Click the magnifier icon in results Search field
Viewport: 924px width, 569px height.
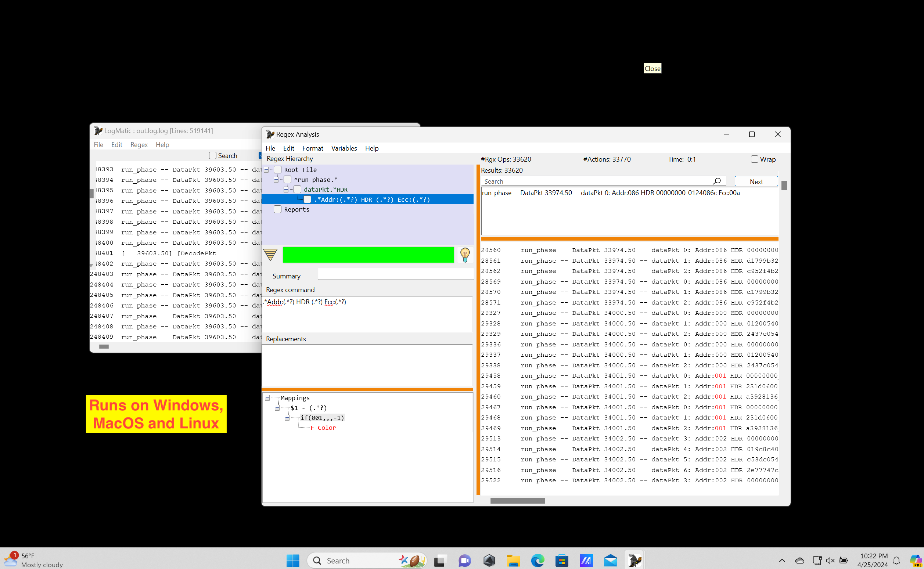coord(717,181)
